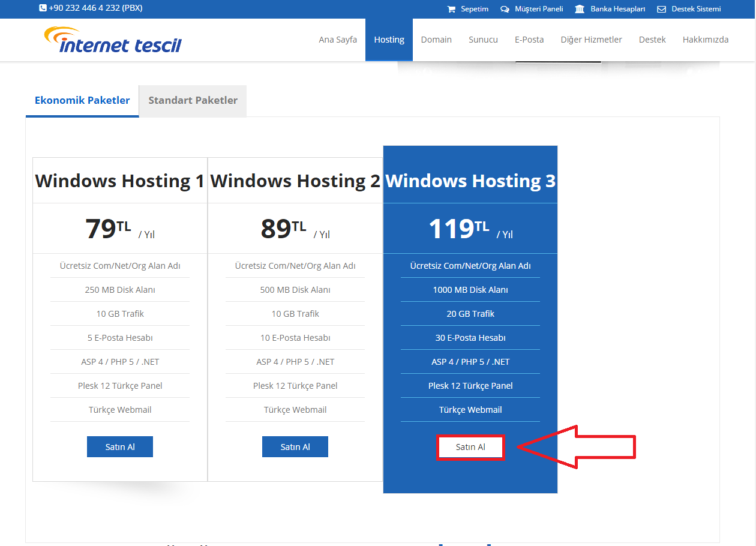Buy Windows Hosting 3 with Satın Al
756x546 pixels.
tap(470, 448)
